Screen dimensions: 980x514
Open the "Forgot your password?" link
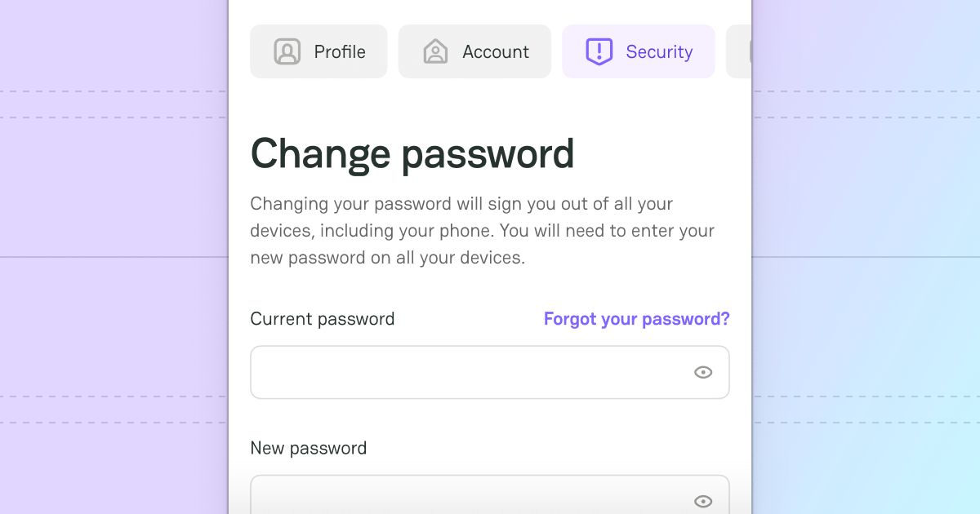point(636,318)
